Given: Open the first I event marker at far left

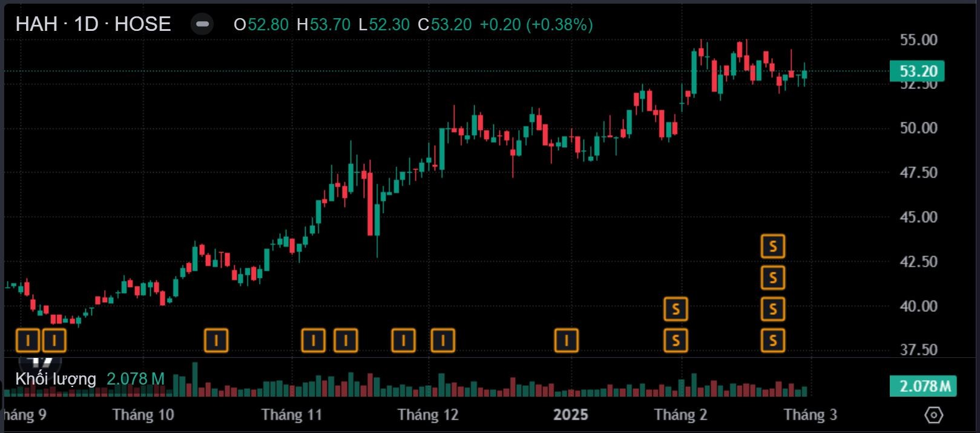Looking at the screenshot, I should pos(27,340).
